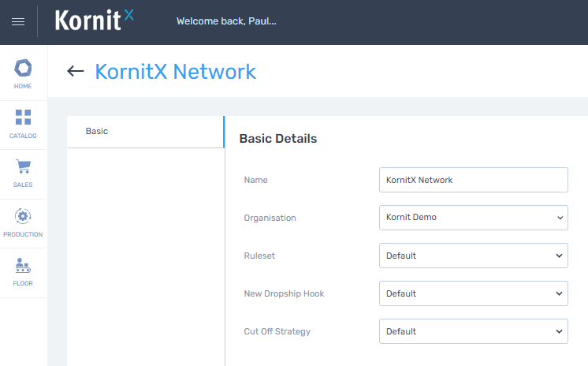Click the Name field label
Image resolution: width=588 pixels, height=366 pixels.
point(255,180)
